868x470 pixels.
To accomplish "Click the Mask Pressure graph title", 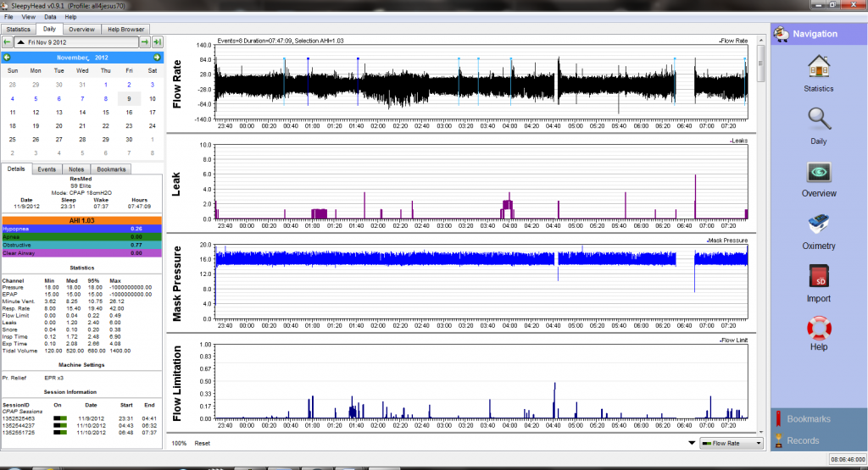I will point(176,284).
